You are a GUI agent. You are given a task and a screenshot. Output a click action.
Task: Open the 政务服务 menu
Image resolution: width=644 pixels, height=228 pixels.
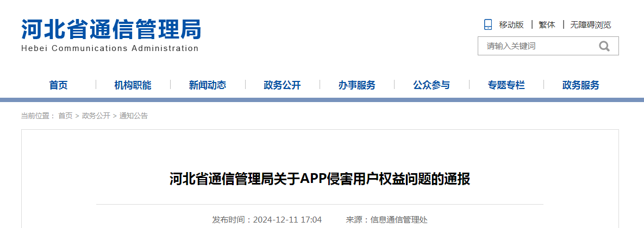pyautogui.click(x=581, y=85)
